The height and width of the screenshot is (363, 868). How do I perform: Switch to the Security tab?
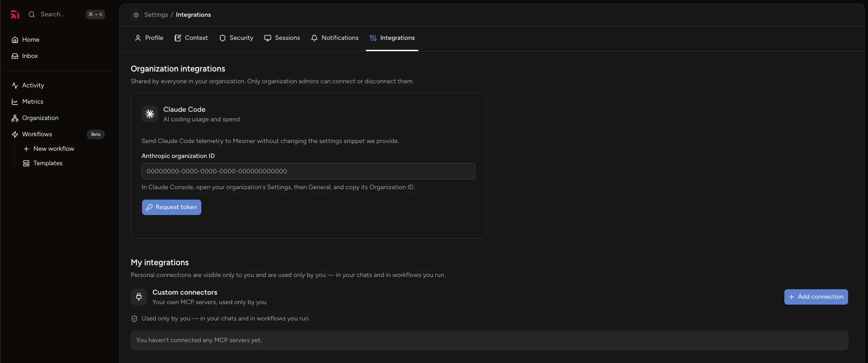236,38
